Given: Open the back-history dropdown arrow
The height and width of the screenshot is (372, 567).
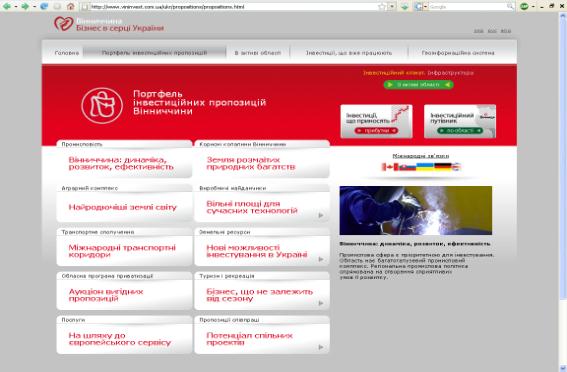Looking at the screenshot, I should click(x=16, y=7).
